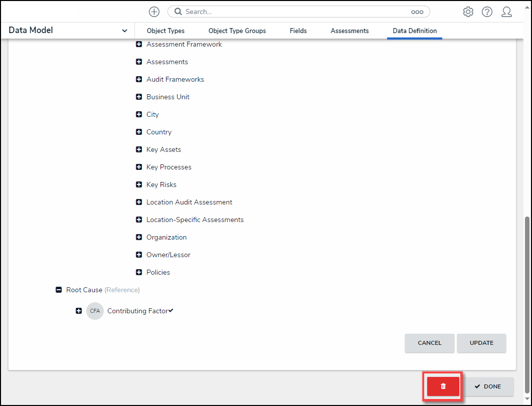Viewport: 532px width, 406px height.
Task: Select the Assessment Framework label
Action: point(184,45)
